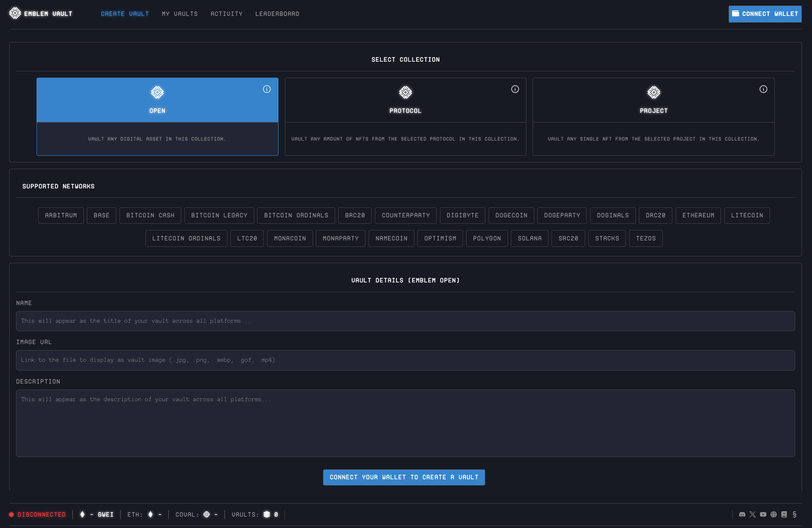
Task: Click the 'Select Collection' heading text
Action: (406, 60)
